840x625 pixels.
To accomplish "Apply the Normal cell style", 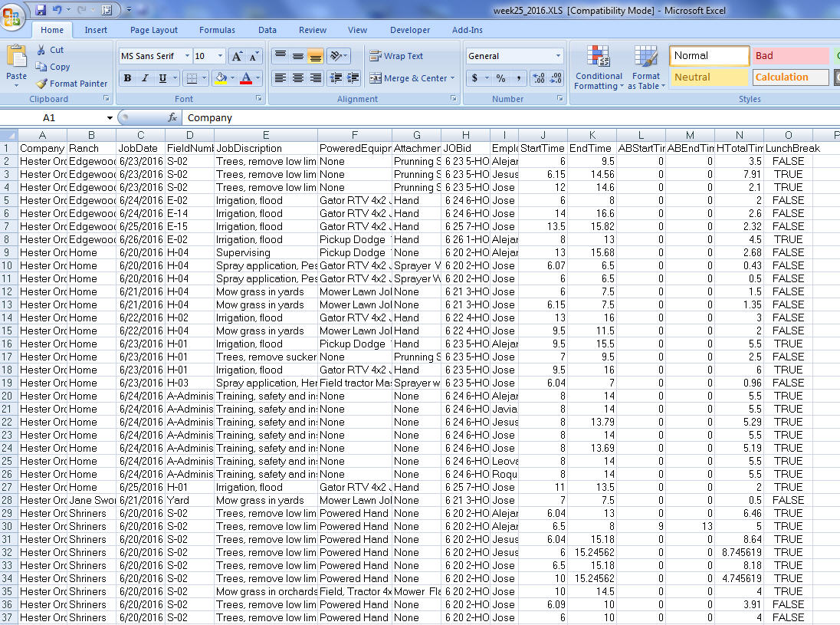I will click(x=709, y=56).
